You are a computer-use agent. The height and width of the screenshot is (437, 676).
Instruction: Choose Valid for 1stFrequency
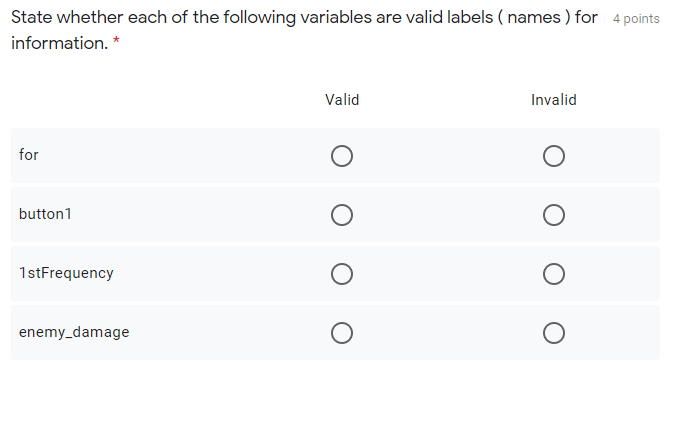click(x=342, y=273)
